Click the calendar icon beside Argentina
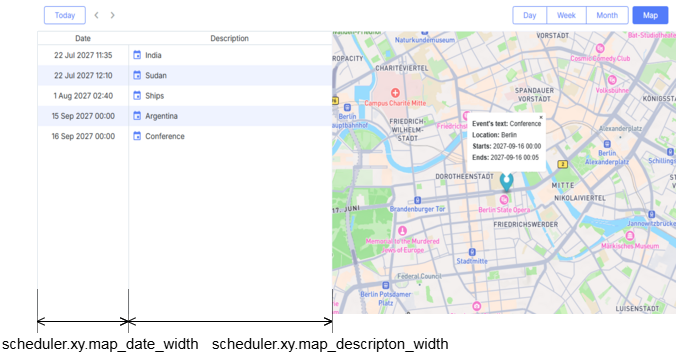 [x=137, y=116]
